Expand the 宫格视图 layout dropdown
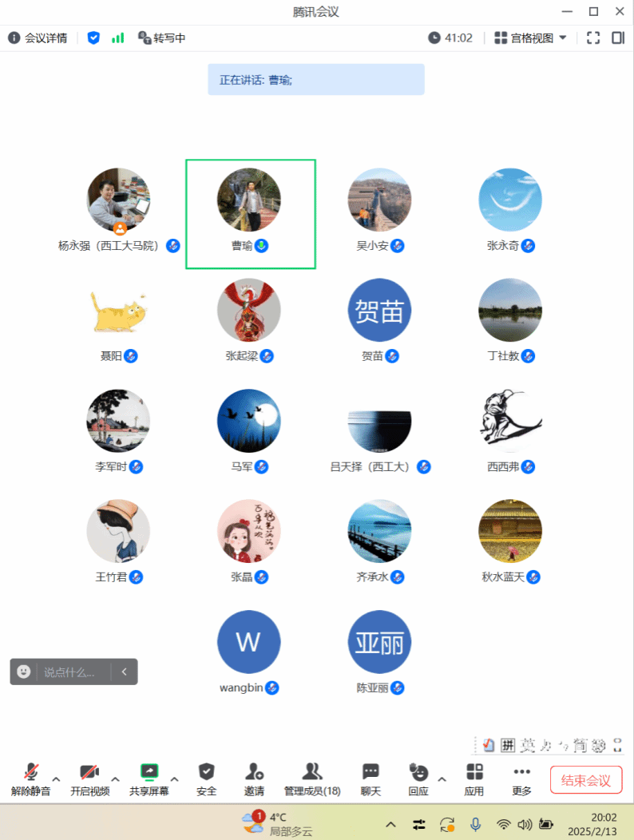 click(530, 38)
